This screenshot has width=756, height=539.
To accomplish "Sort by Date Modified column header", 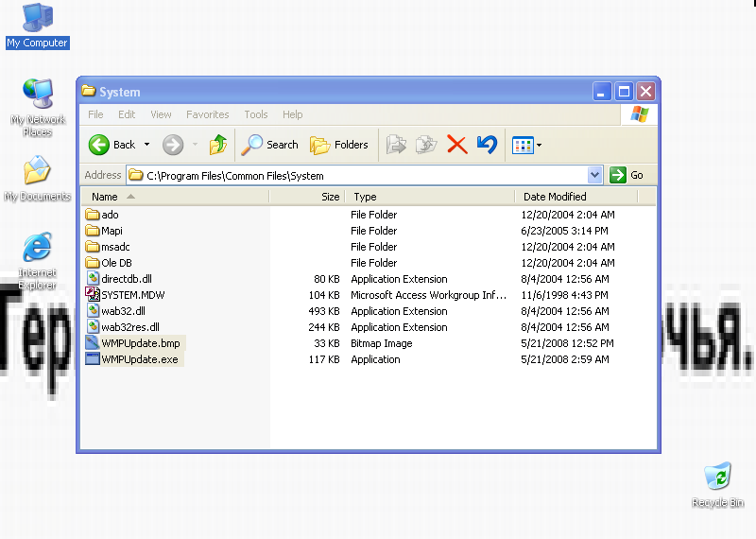I will 576,197.
